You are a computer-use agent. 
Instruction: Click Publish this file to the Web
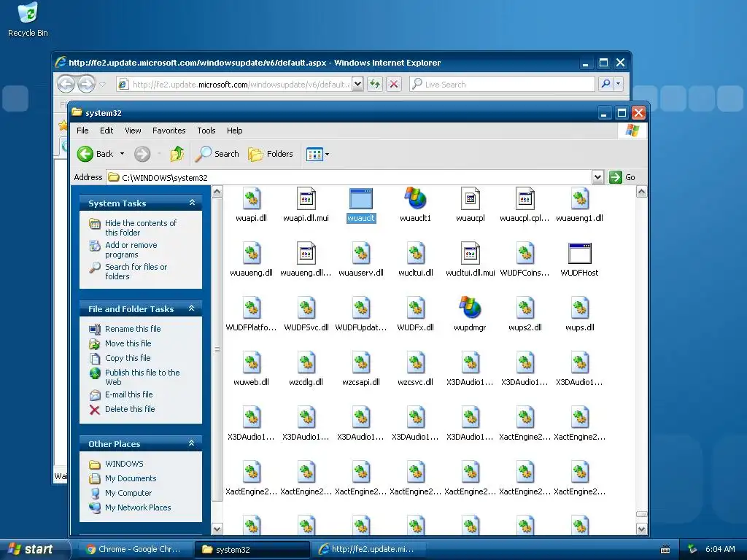point(142,377)
